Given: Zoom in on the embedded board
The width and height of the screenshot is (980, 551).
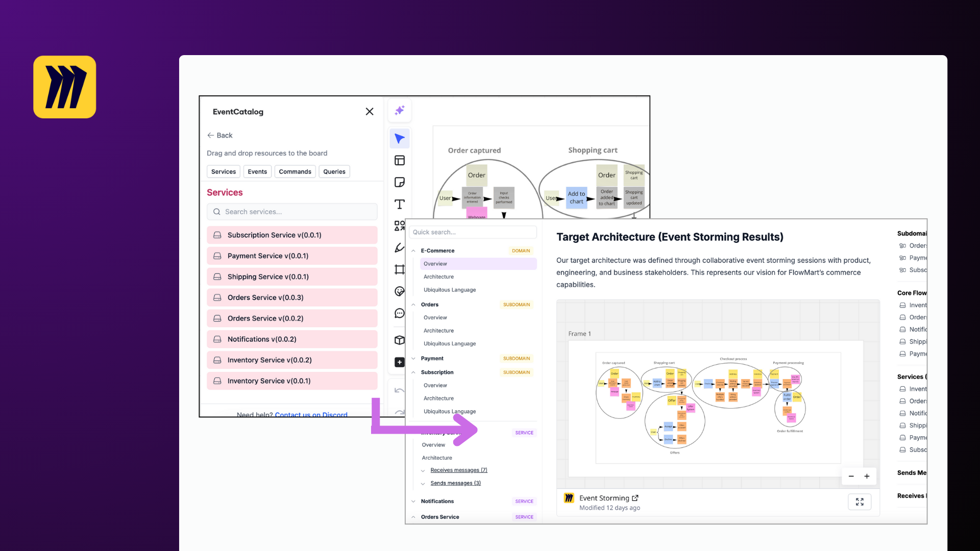Looking at the screenshot, I should 867,477.
